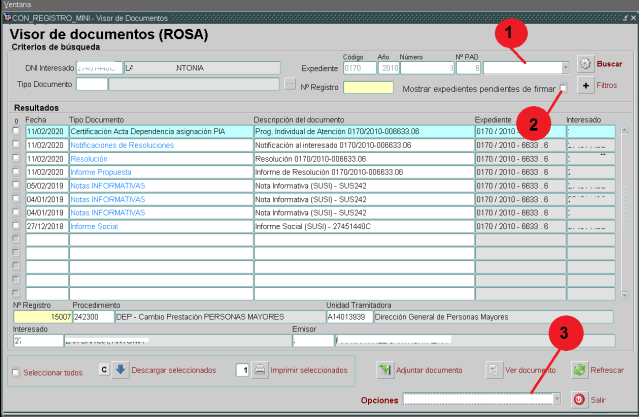Tick checkbox for Certificación Acta Dependencia row
639x417 pixels.
(x=15, y=131)
